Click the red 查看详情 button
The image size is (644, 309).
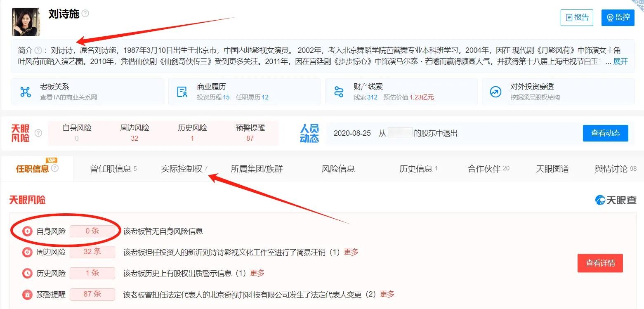[x=600, y=263]
